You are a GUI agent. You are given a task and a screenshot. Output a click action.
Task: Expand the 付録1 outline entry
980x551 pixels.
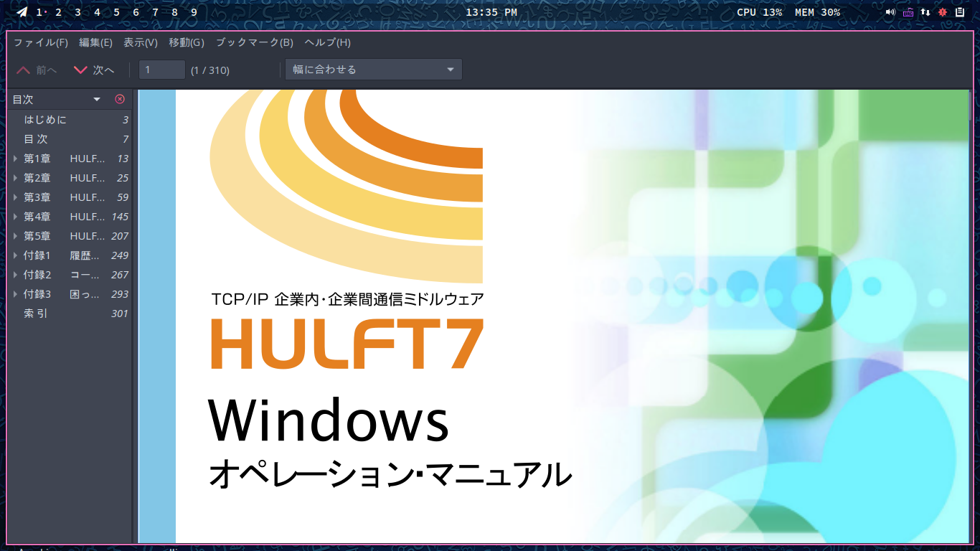pos(16,255)
